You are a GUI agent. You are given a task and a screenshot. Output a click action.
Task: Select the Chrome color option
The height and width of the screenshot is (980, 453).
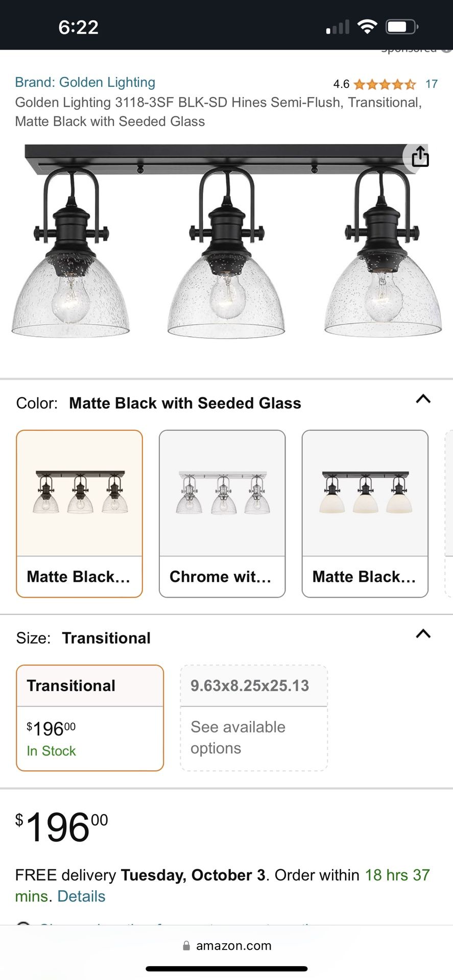(222, 513)
